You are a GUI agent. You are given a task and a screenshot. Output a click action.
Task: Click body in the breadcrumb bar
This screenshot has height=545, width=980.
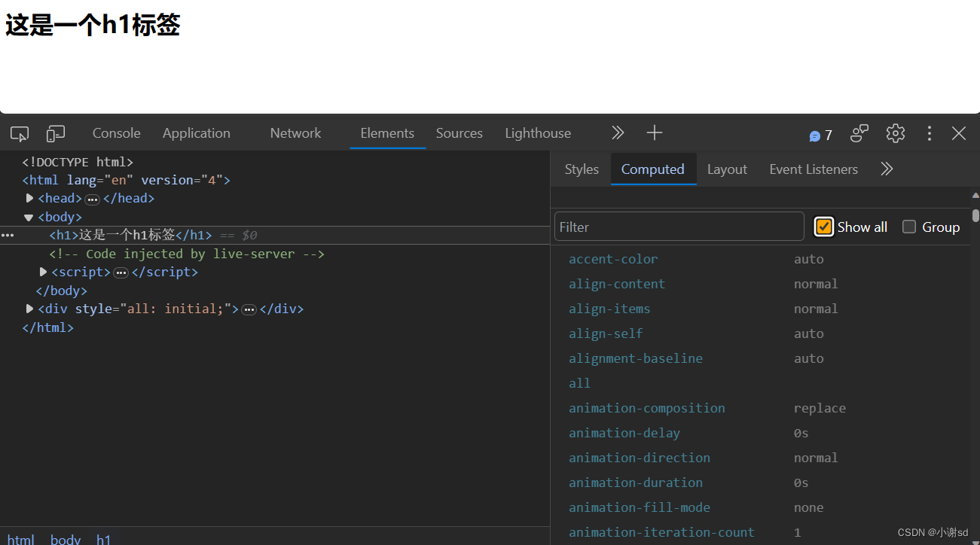click(66, 539)
